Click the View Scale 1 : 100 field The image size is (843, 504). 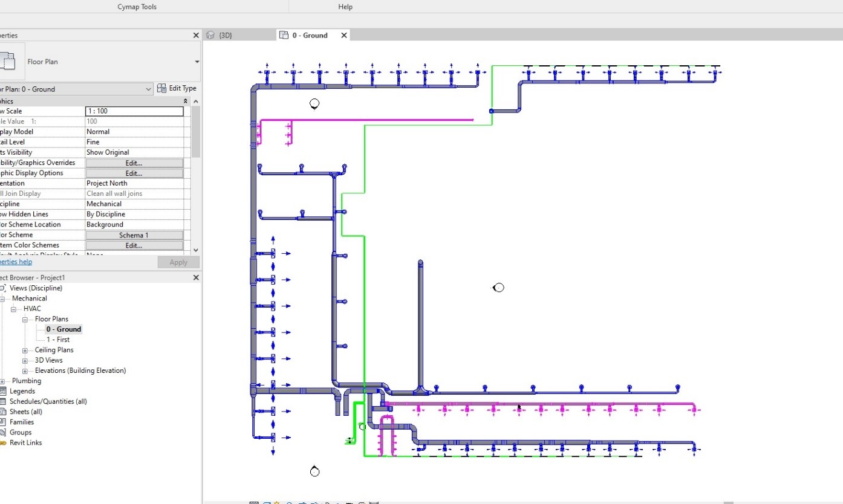pyautogui.click(x=134, y=111)
